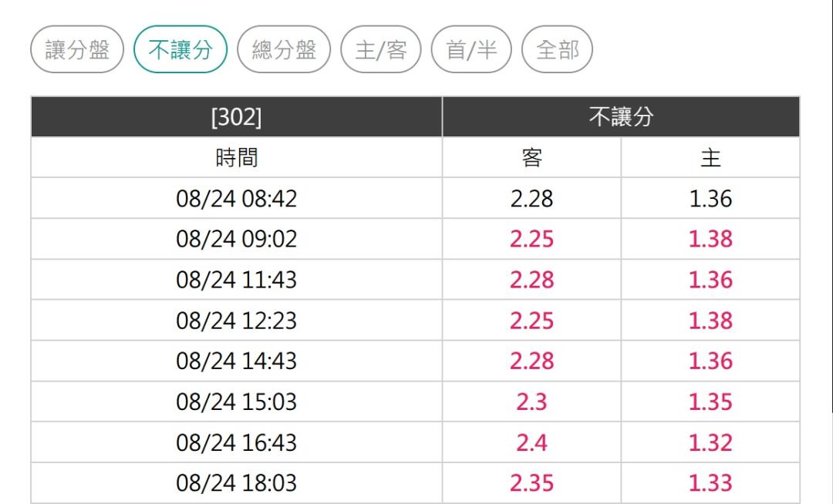Switch to the 首/半 tab
833x504 pixels.
click(471, 49)
